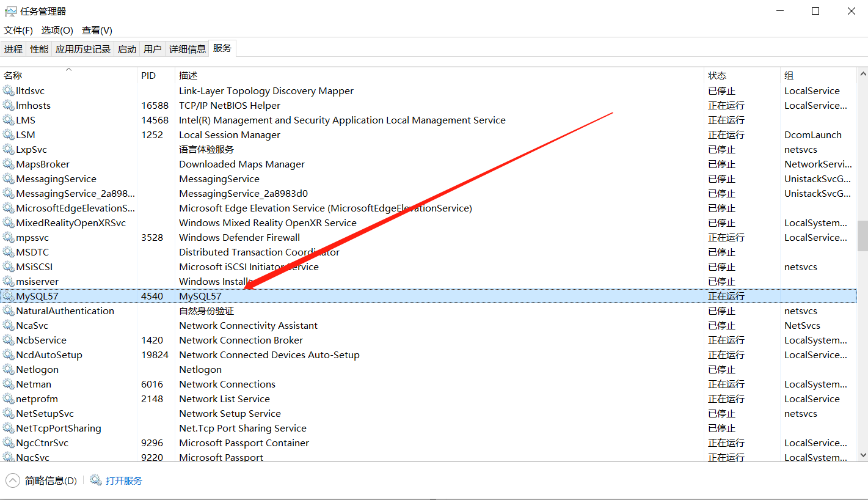The width and height of the screenshot is (868, 500).
Task: Click 正在运行 status in MySQL57 row
Action: (x=726, y=296)
